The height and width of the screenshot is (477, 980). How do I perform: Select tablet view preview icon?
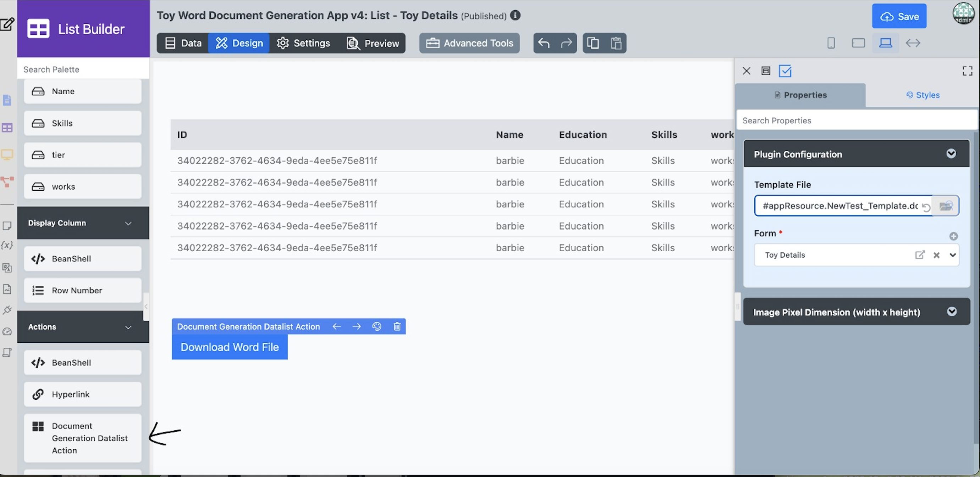click(x=858, y=43)
